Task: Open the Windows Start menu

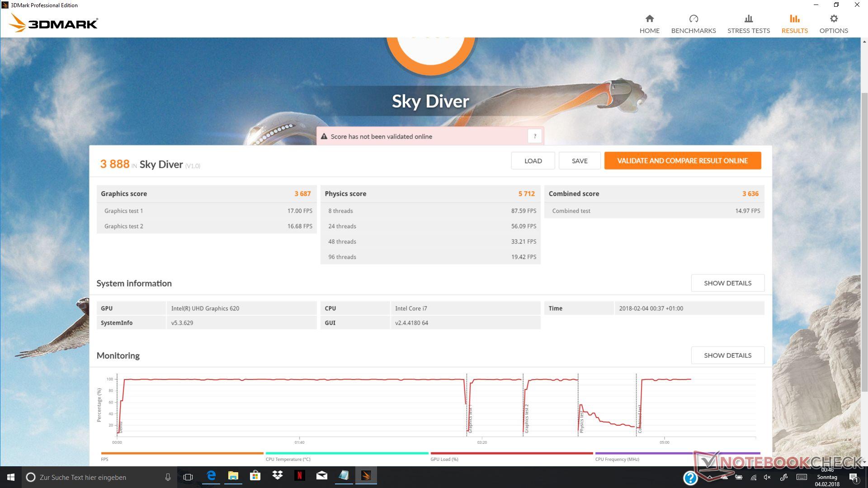Action: click(11, 477)
